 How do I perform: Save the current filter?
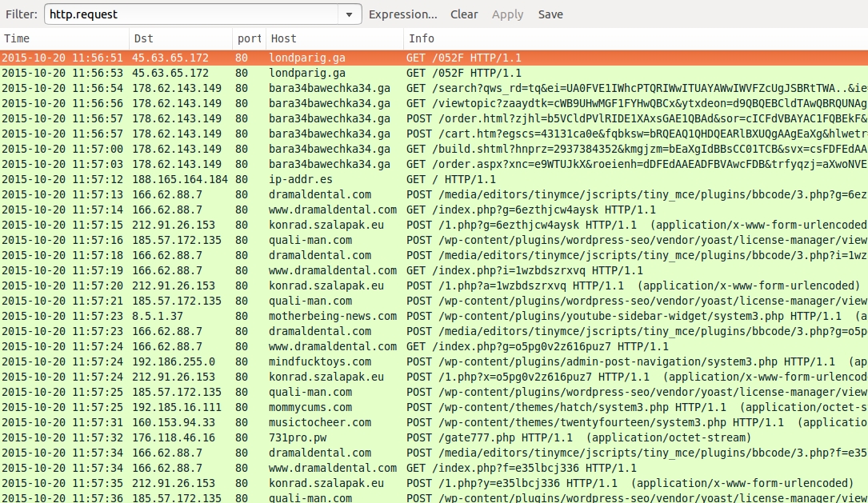[x=550, y=14]
